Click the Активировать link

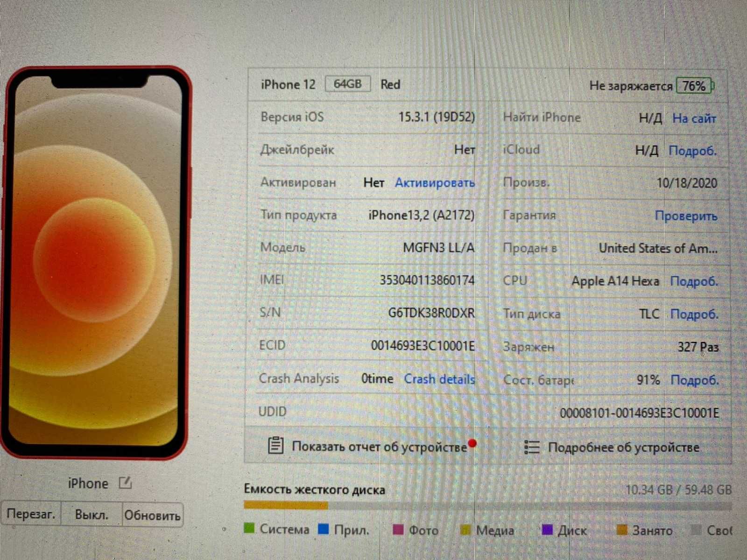point(435,182)
